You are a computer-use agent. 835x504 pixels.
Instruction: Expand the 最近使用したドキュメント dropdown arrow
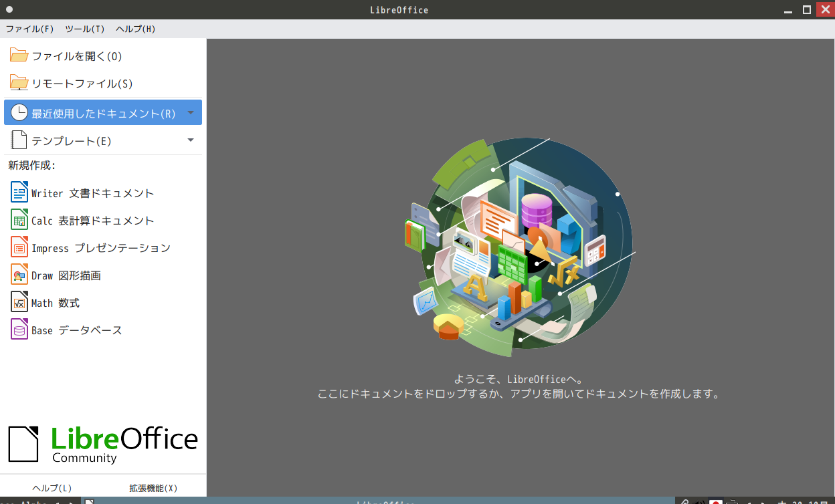(191, 112)
